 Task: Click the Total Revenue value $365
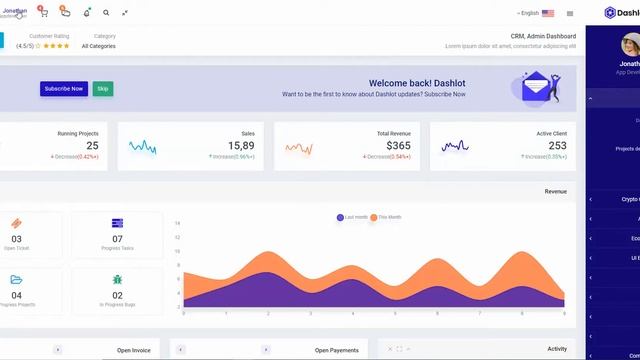pyautogui.click(x=398, y=146)
